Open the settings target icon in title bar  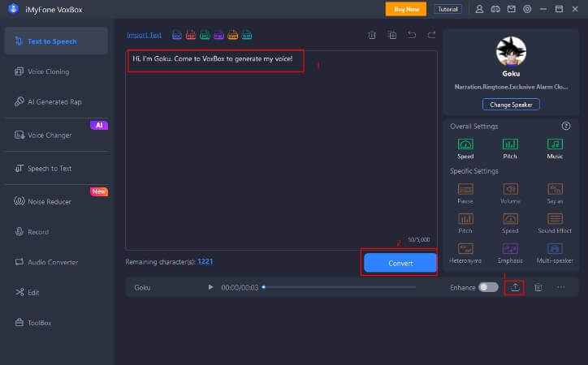(527, 9)
